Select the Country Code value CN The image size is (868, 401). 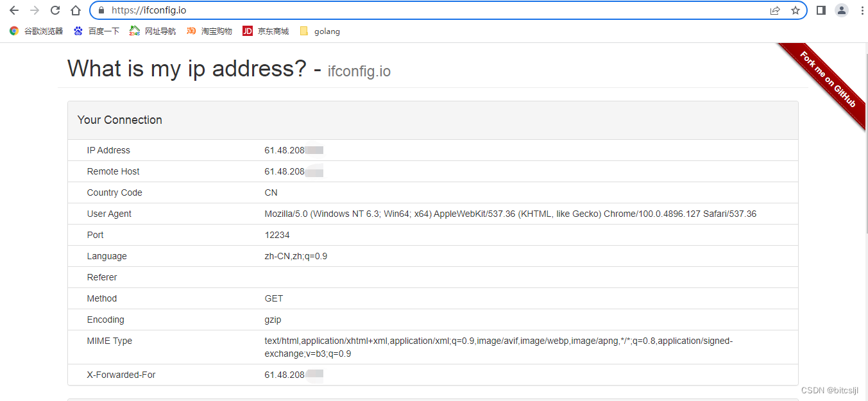(271, 192)
